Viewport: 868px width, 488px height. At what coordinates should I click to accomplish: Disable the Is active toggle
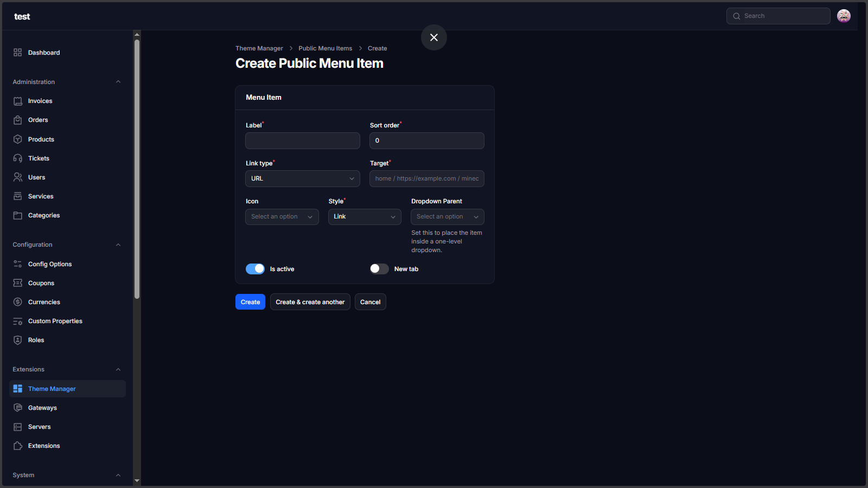pyautogui.click(x=255, y=269)
